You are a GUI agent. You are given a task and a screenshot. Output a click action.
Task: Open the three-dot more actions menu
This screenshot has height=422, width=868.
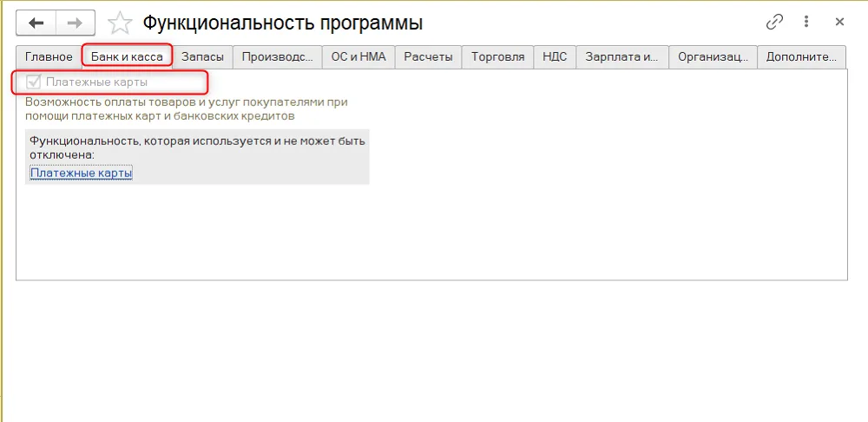806,23
